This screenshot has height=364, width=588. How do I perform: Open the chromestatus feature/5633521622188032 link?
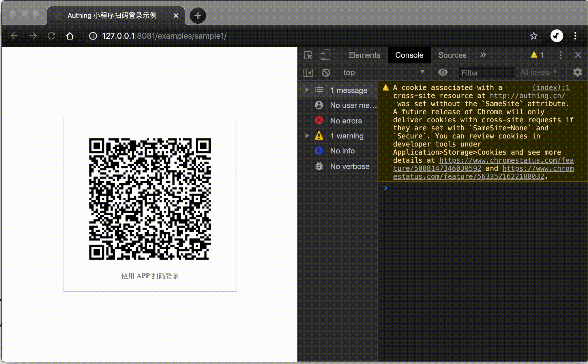tap(483, 172)
